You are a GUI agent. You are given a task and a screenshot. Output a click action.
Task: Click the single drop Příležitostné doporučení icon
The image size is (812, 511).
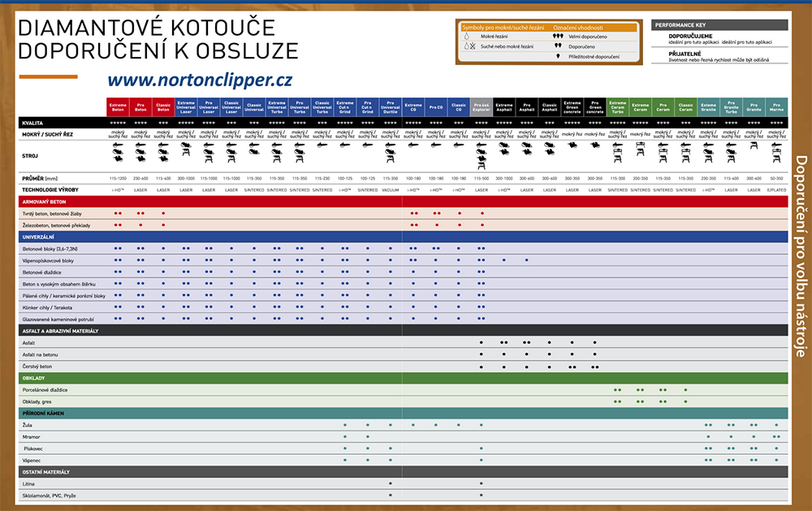[x=558, y=56]
